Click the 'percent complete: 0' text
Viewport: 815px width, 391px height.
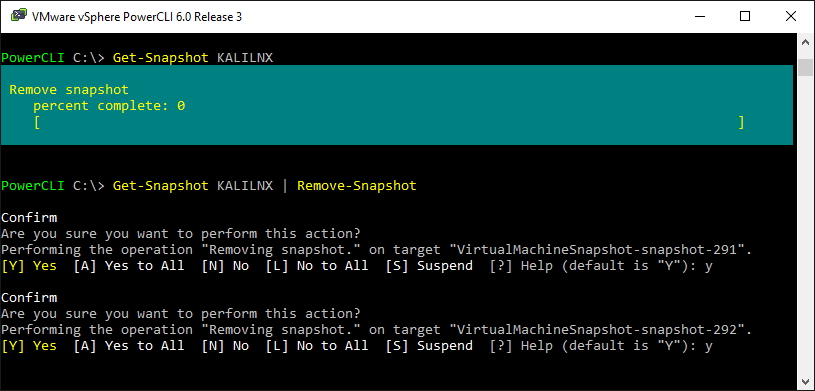click(x=109, y=106)
